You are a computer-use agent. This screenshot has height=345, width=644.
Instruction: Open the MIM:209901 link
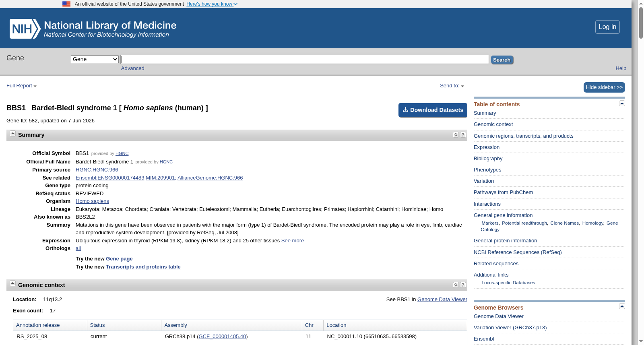coord(160,178)
